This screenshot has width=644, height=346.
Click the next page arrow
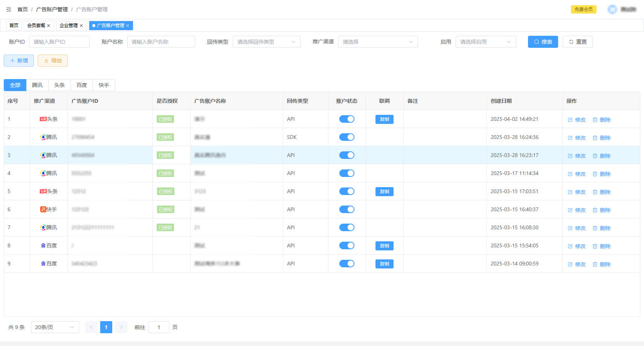[121, 327]
